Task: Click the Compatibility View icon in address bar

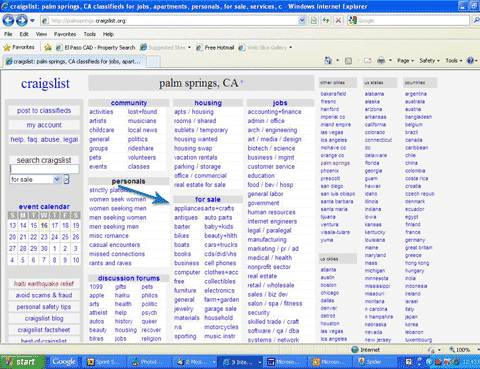Action: 313,21
